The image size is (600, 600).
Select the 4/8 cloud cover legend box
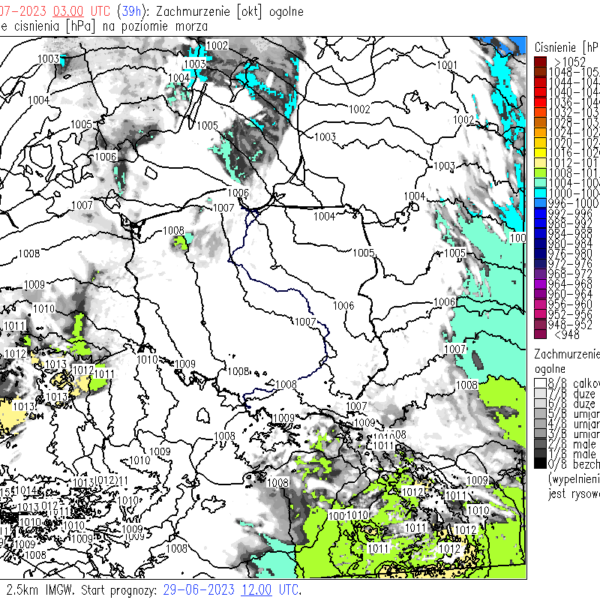point(540,424)
